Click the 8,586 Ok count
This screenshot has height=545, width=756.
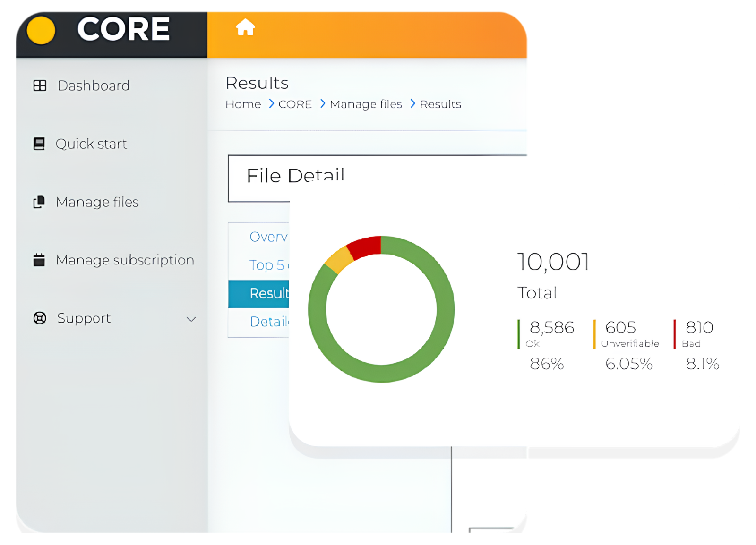tap(551, 327)
